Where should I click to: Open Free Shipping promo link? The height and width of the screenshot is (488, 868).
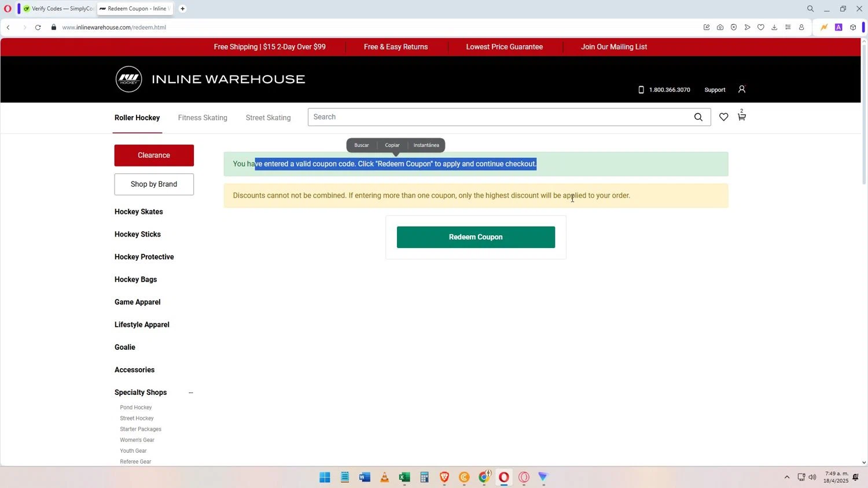click(x=270, y=47)
